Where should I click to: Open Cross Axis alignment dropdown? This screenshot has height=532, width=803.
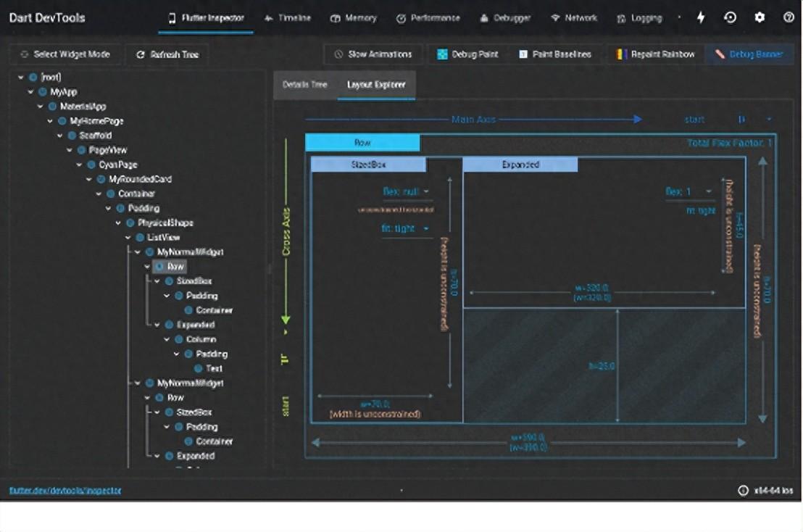pos(286,374)
